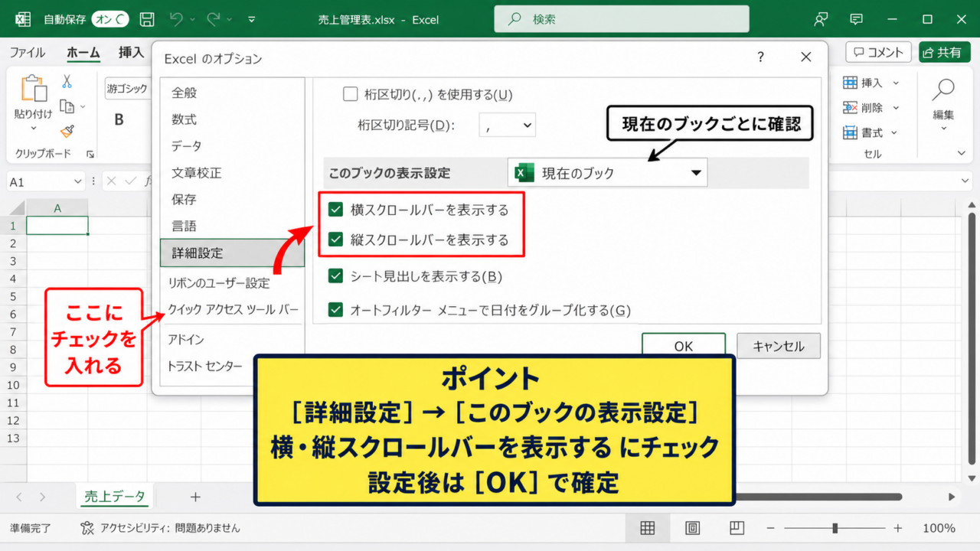Expand the formula bar chevron
The image size is (980, 551).
(966, 181)
